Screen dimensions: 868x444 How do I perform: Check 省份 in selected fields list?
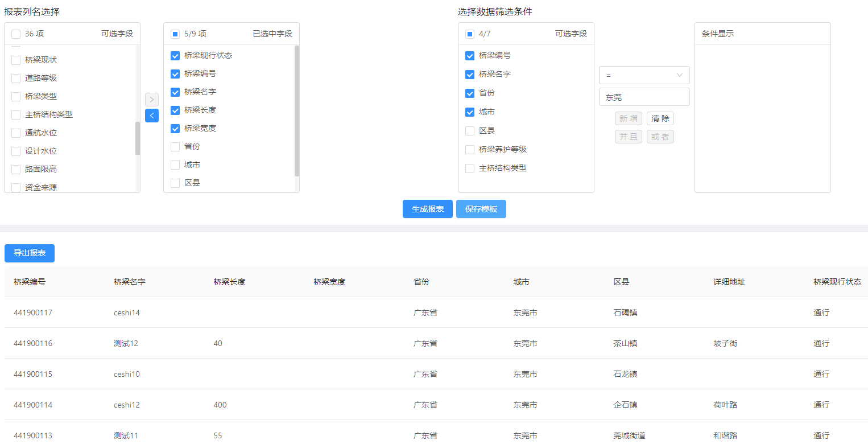(x=175, y=147)
